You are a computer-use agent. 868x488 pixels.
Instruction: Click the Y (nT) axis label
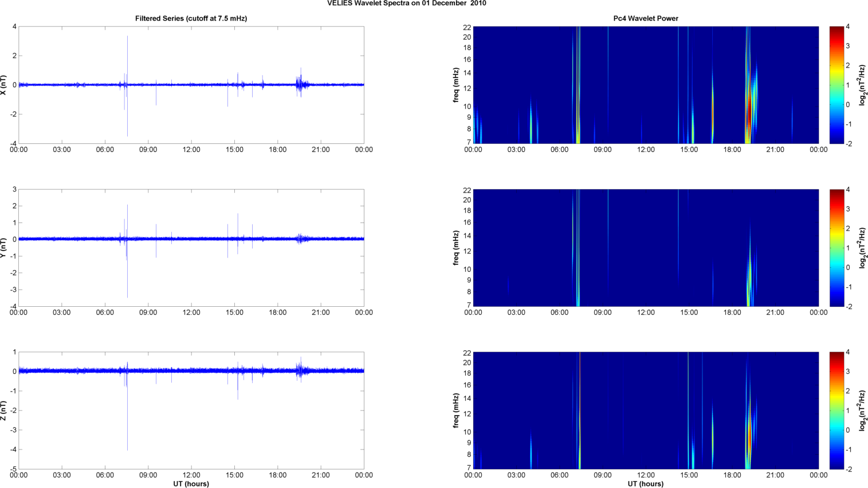click(4, 248)
